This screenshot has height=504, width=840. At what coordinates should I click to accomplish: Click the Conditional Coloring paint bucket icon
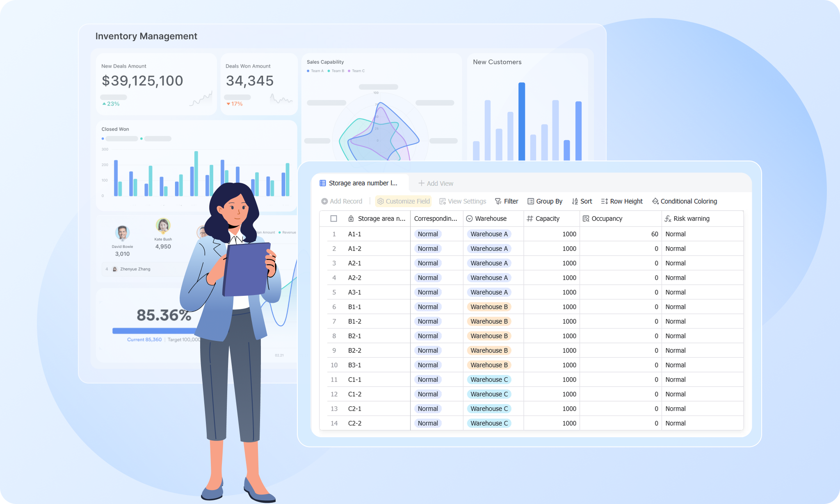655,201
